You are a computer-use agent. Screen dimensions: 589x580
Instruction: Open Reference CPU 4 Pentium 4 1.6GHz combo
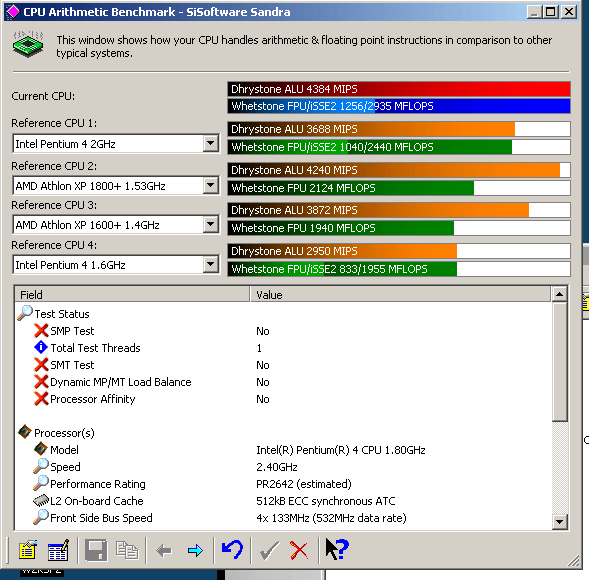(x=116, y=265)
